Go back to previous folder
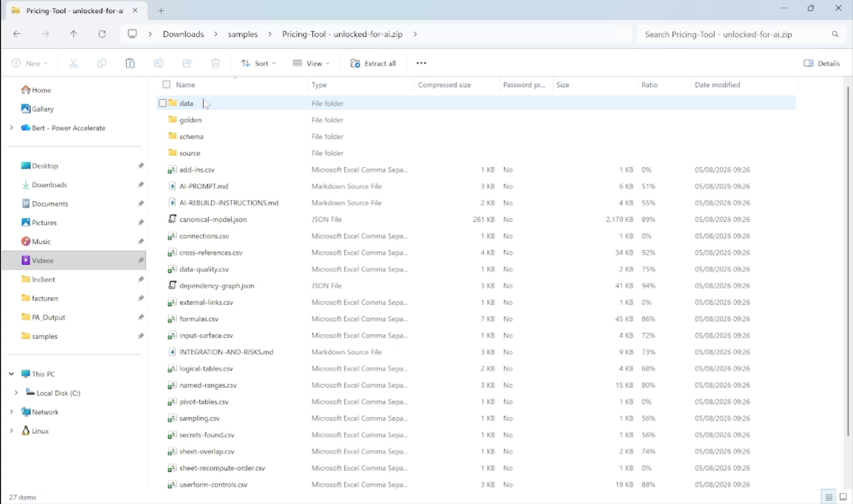The height and width of the screenshot is (504, 853). coord(17,34)
